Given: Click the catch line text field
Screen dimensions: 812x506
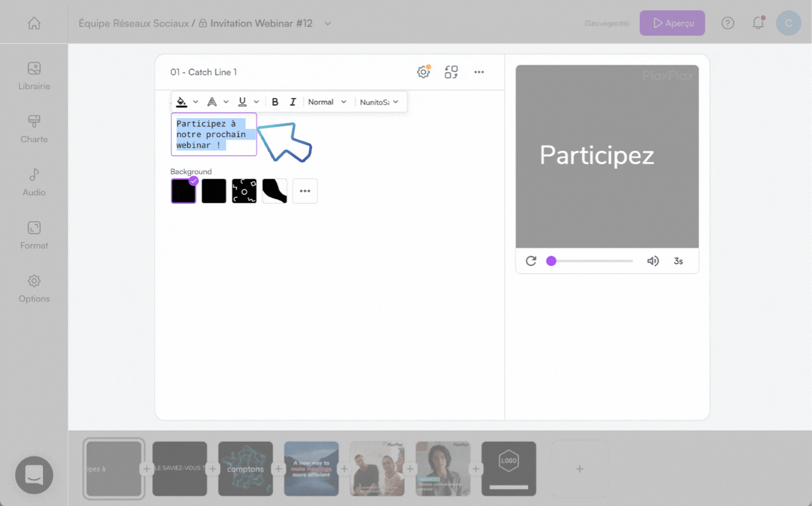Looking at the screenshot, I should coord(214,134).
